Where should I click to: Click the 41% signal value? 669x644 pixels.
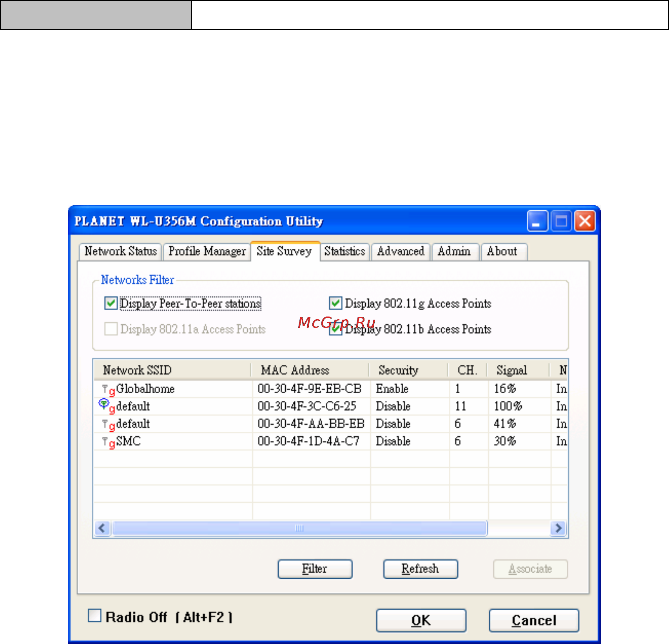[x=505, y=424]
